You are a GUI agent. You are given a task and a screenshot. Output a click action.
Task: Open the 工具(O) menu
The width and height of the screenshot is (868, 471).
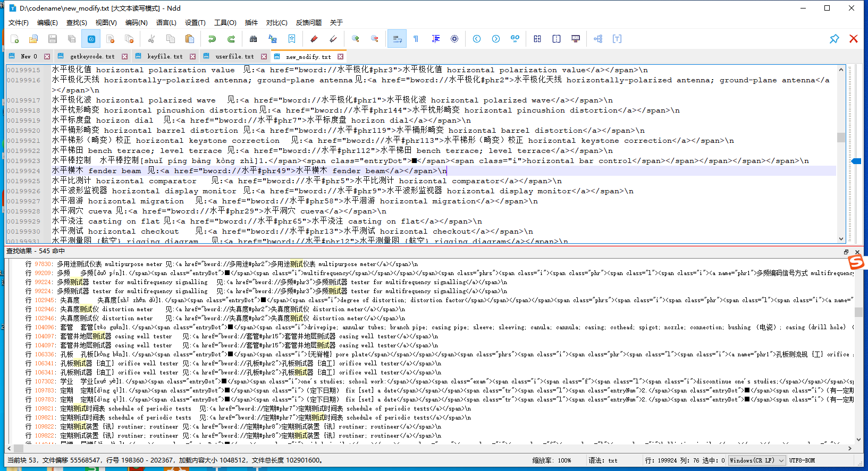coord(225,22)
